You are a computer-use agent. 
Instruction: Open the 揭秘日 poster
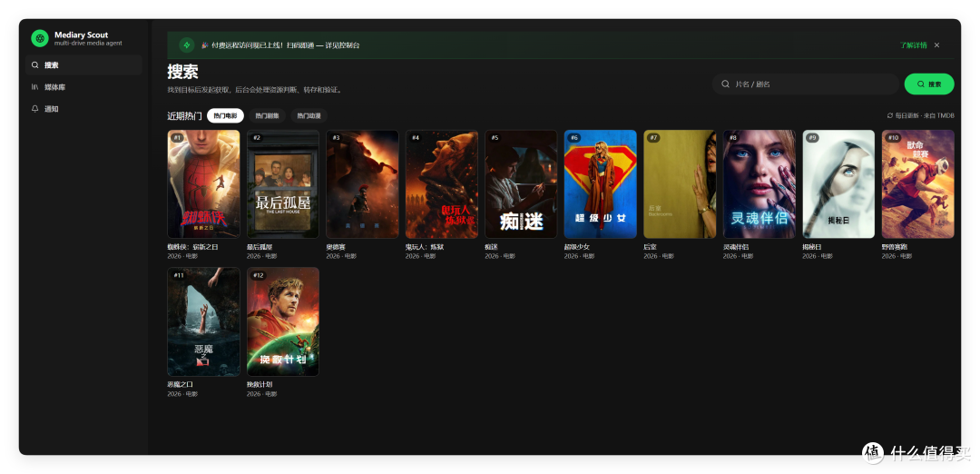pyautogui.click(x=838, y=183)
